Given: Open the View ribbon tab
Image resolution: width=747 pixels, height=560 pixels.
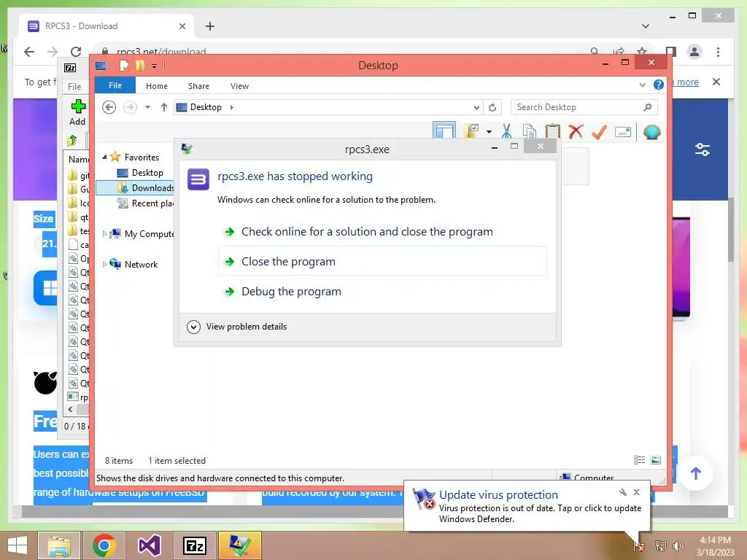Looking at the screenshot, I should click(239, 86).
